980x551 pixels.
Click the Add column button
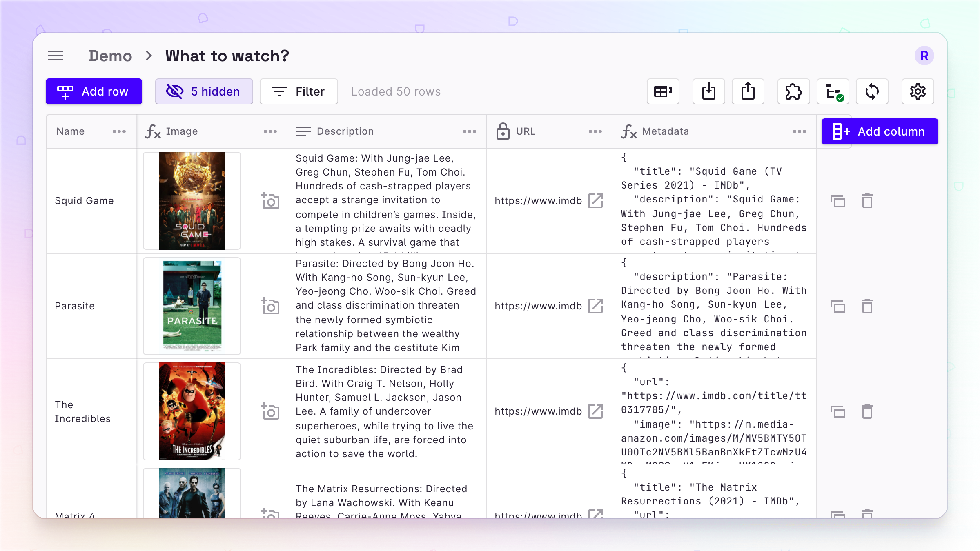tap(880, 132)
